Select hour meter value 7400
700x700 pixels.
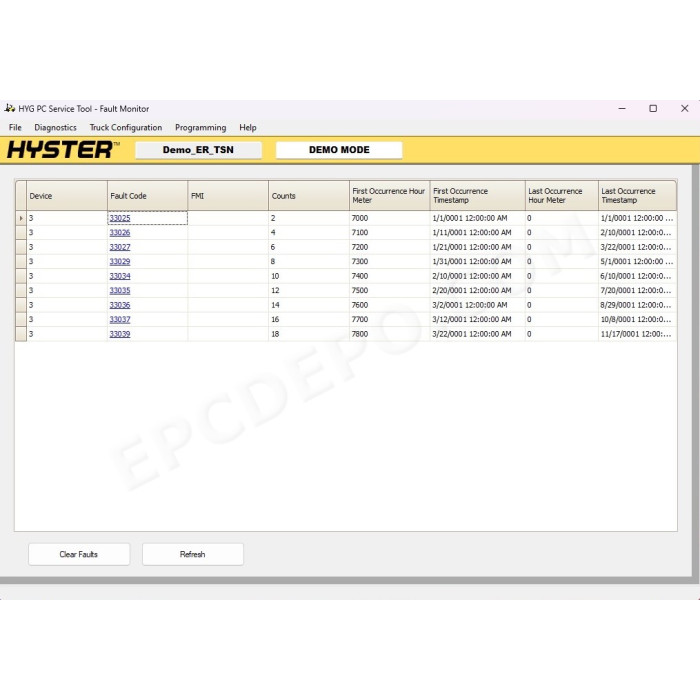(390, 276)
